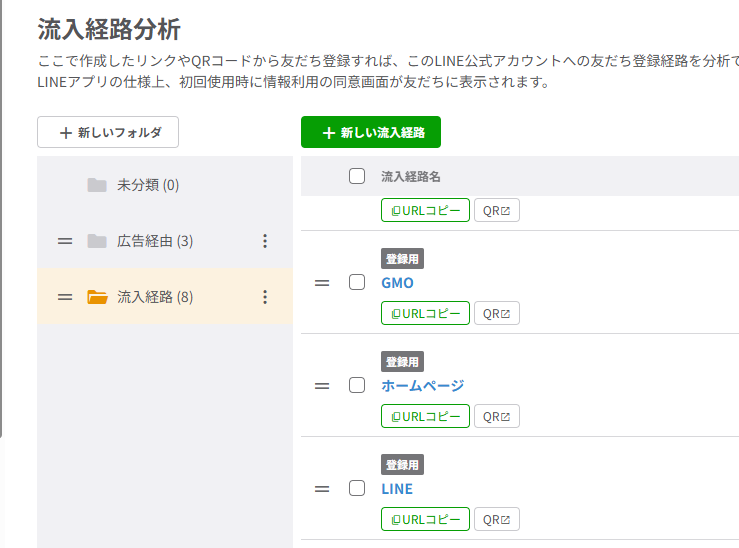Viewport: 739px width, 548px height.
Task: Create a folder with 新しいフォルダ button
Action: [x=108, y=132]
